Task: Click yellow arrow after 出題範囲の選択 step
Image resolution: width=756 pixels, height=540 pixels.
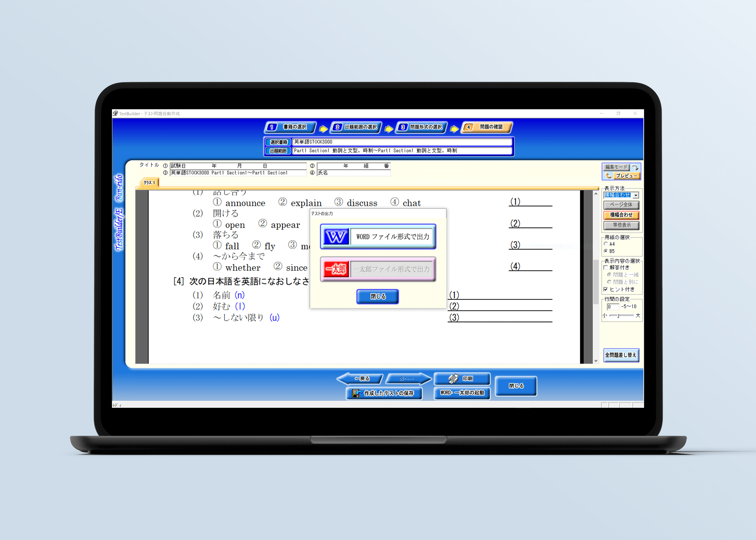Action: click(x=389, y=129)
